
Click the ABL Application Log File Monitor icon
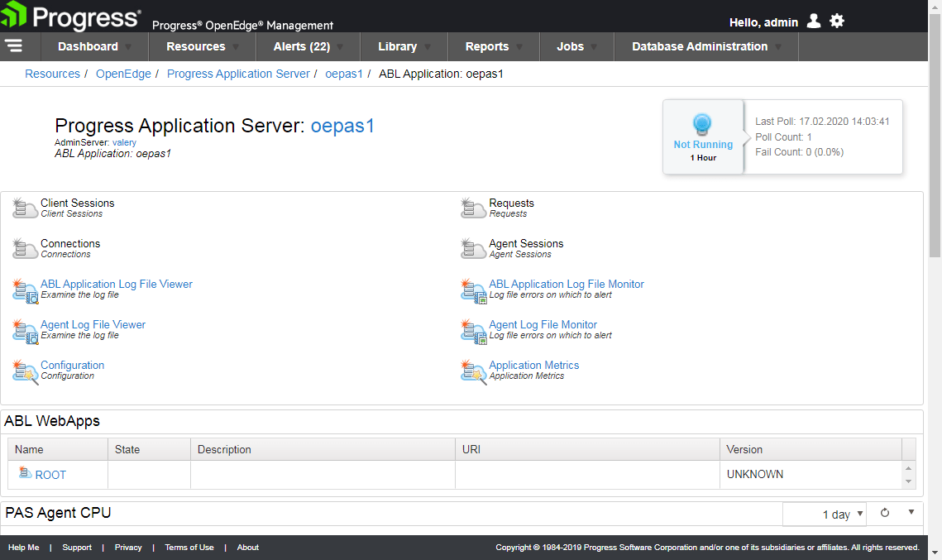click(473, 290)
